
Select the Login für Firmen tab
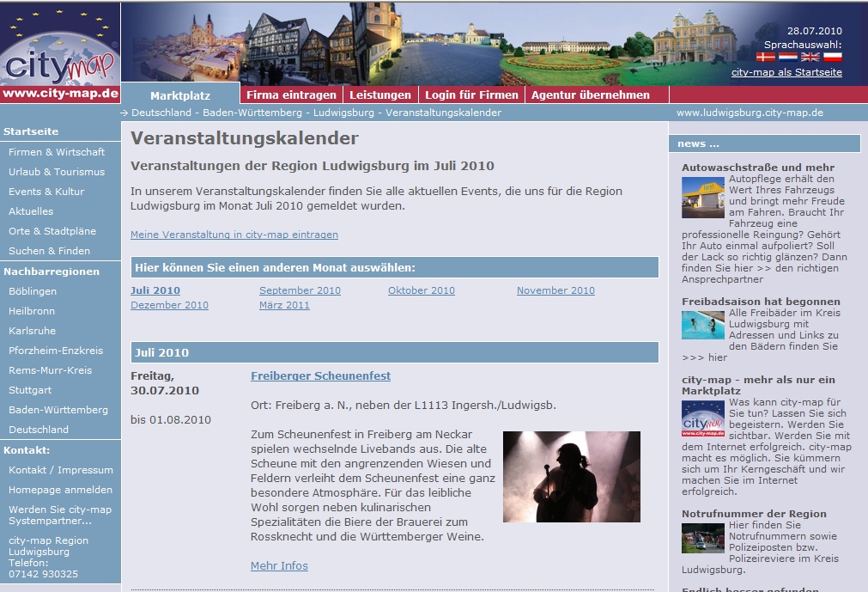[x=471, y=95]
